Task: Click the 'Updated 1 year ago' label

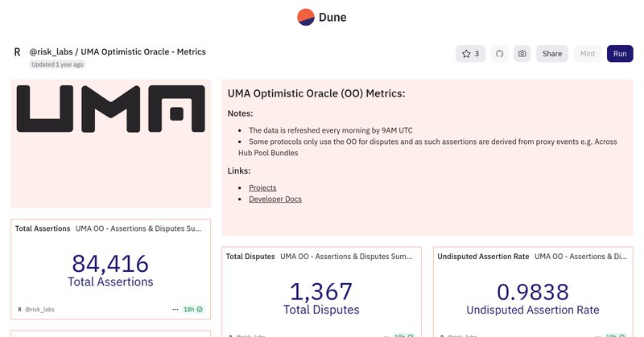Action: pos(57,64)
